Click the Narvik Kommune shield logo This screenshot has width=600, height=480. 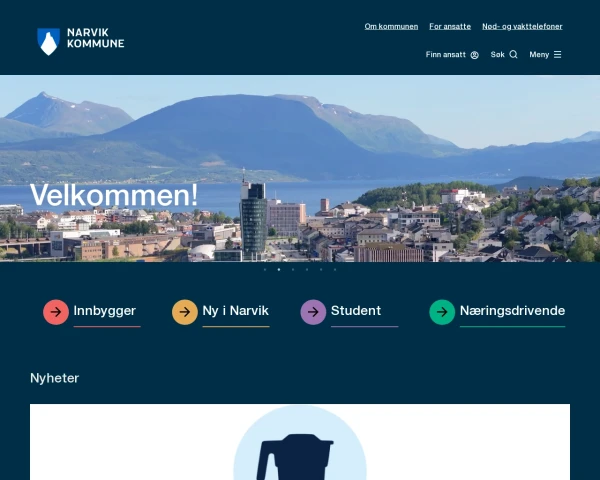coord(48,42)
